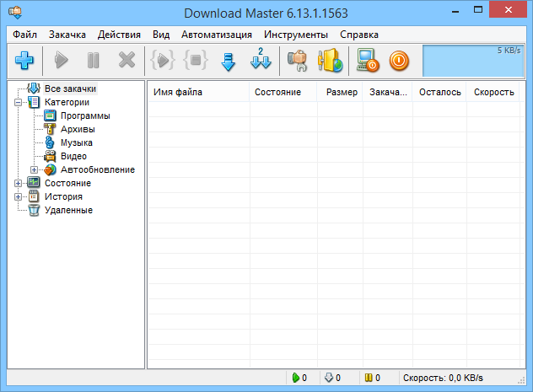This screenshot has height=392, width=533.
Task: Select the Удаленные tree label
Action: coord(68,210)
